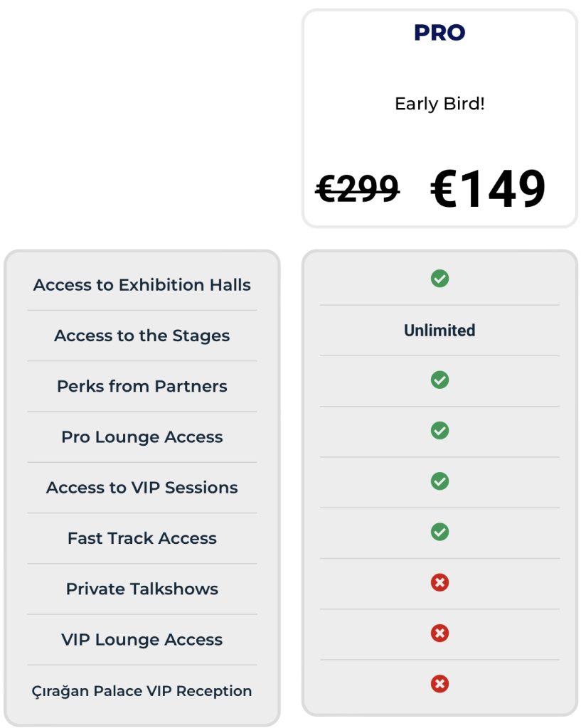Click the green checkmark for Pro Lounge Access

pos(439,430)
